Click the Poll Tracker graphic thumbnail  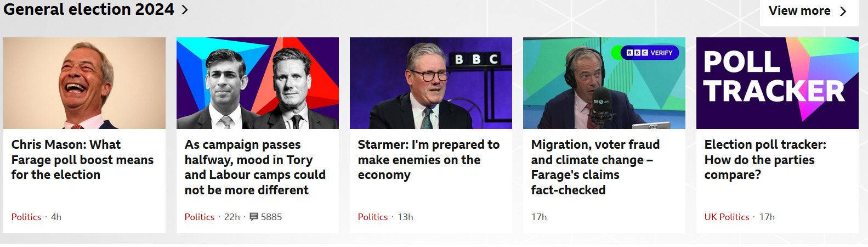(x=778, y=83)
